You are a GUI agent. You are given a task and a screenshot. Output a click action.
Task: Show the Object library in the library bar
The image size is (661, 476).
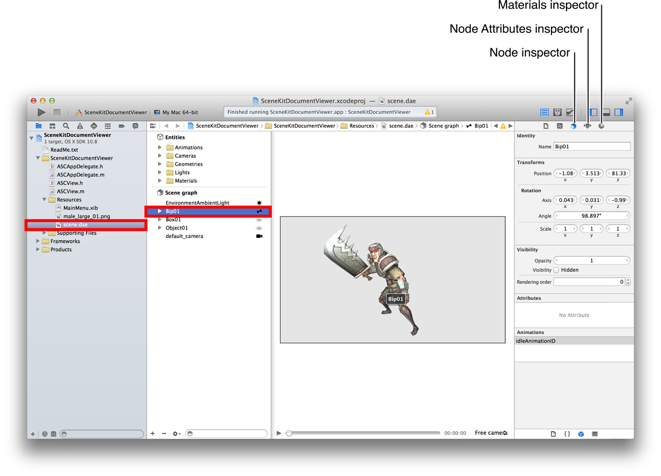(581, 434)
